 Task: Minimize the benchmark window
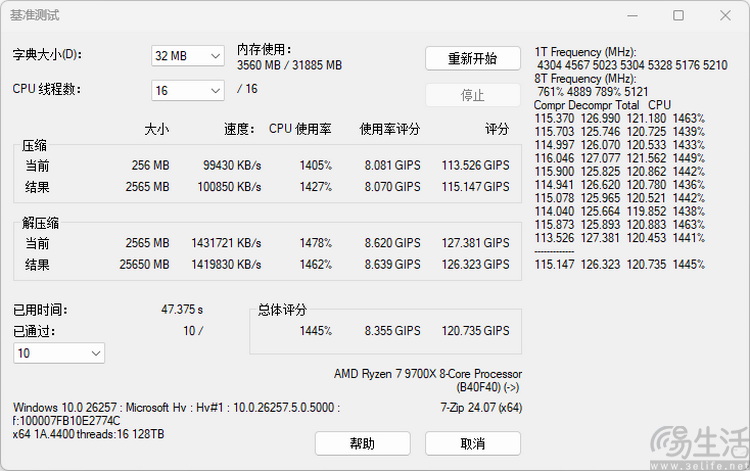click(632, 16)
